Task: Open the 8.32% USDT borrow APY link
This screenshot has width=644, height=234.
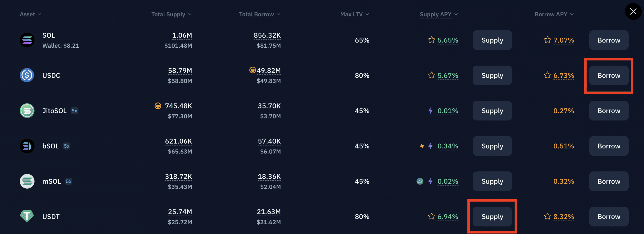Action: click(563, 217)
